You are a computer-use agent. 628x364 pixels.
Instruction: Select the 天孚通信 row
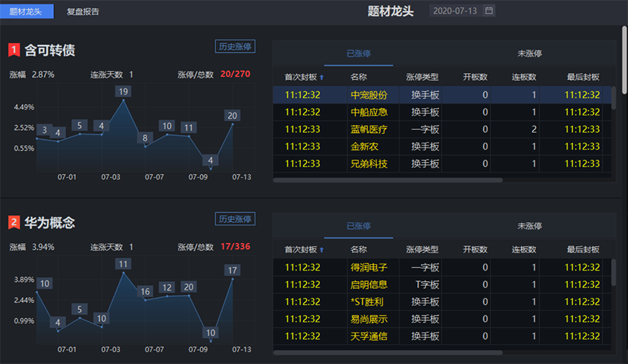pyautogui.click(x=442, y=336)
